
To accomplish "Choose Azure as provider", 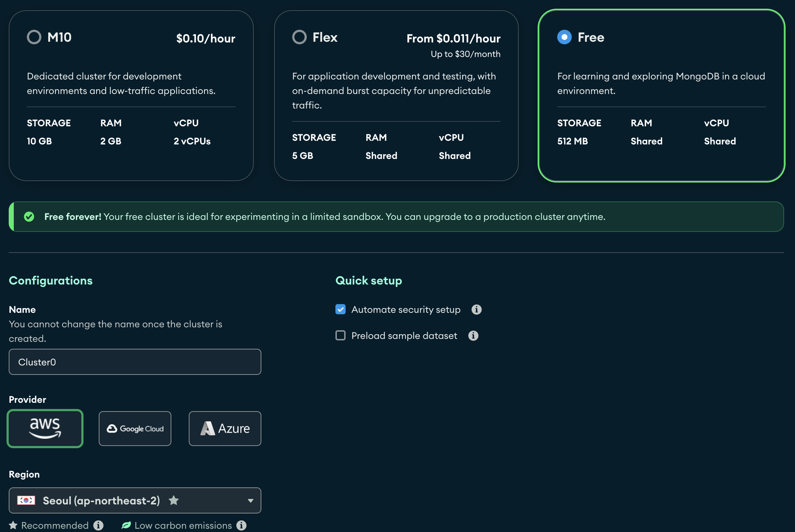I will pyautogui.click(x=225, y=428).
